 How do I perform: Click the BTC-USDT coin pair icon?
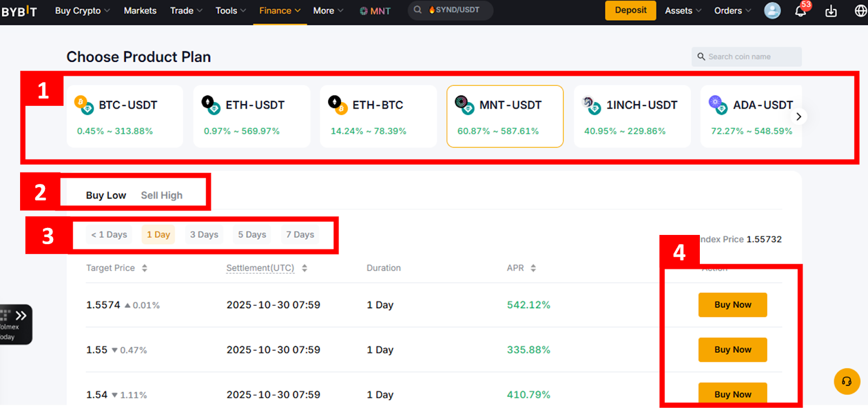tap(84, 105)
